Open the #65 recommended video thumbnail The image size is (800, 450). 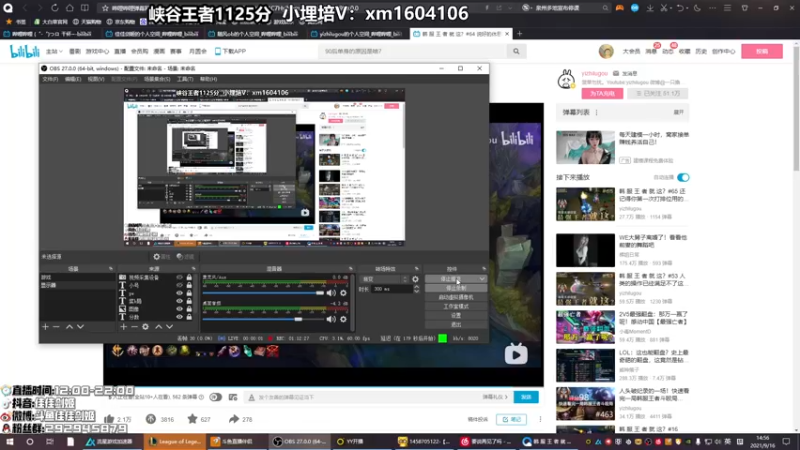(585, 204)
